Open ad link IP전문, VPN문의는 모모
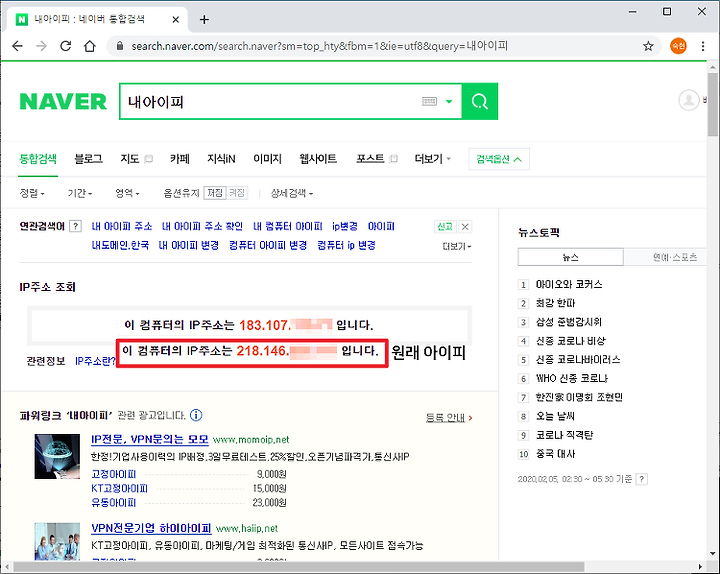720x574 pixels. [150, 439]
